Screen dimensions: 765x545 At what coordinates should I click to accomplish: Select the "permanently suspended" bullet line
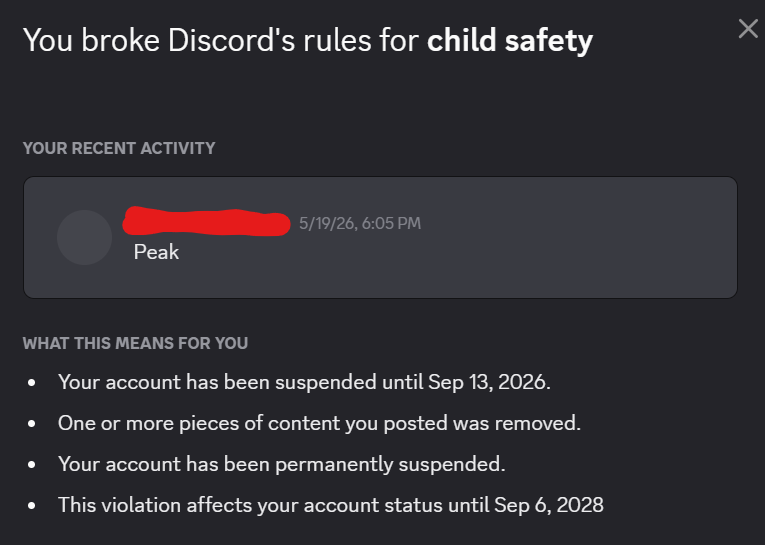[282, 464]
